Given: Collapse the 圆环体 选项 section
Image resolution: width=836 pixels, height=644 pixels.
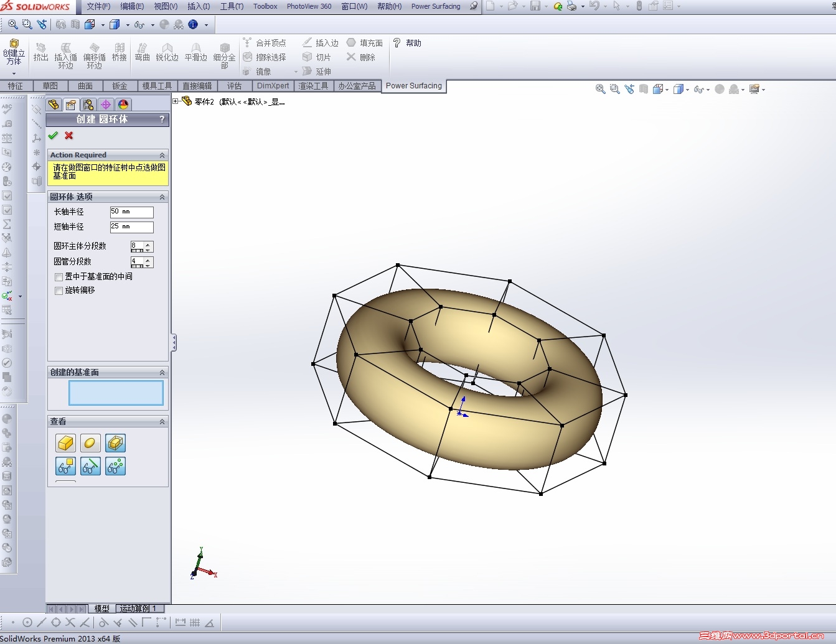Looking at the screenshot, I should tap(162, 197).
